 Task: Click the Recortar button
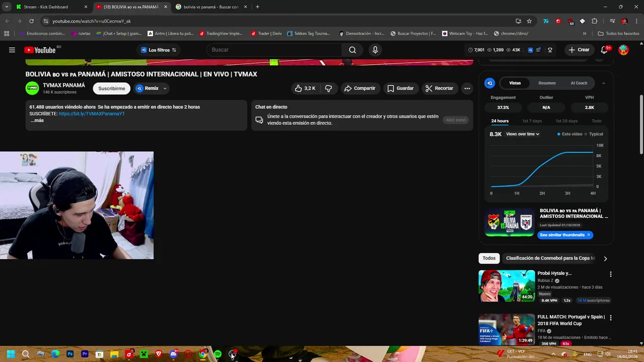click(x=439, y=88)
